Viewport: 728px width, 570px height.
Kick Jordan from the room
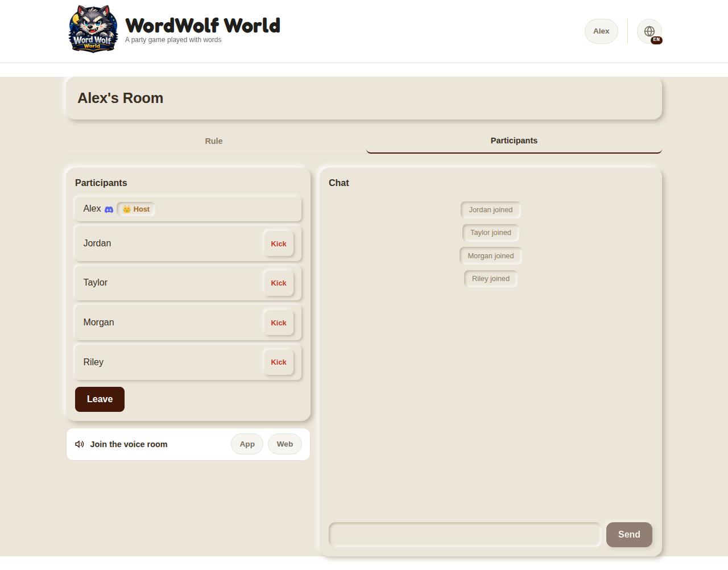279,243
